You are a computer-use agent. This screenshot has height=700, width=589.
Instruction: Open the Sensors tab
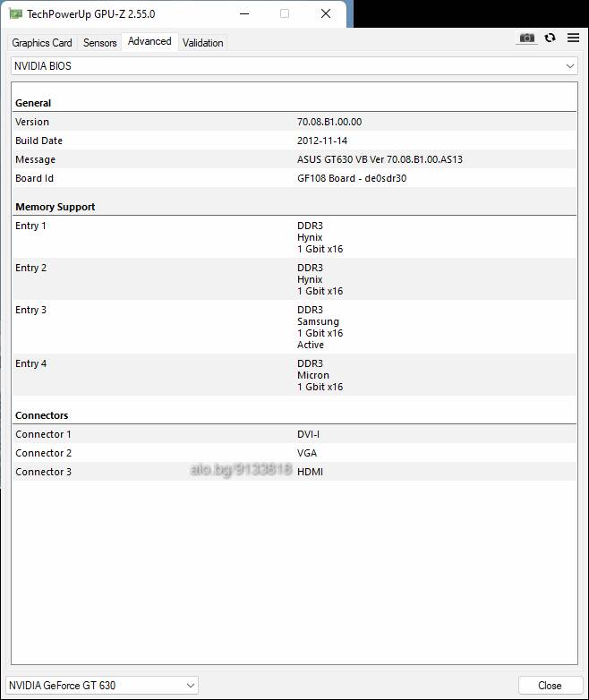point(99,43)
